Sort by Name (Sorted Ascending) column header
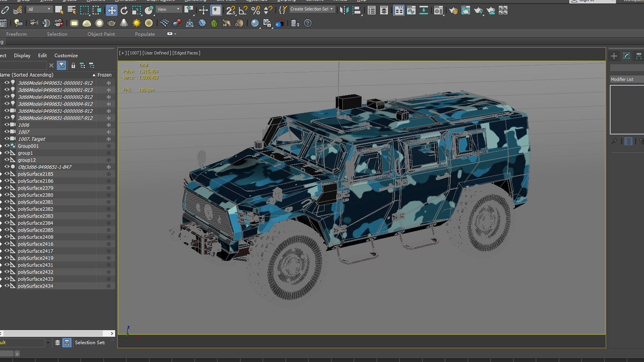Image resolution: width=644 pixels, height=362 pixels. click(48, 75)
